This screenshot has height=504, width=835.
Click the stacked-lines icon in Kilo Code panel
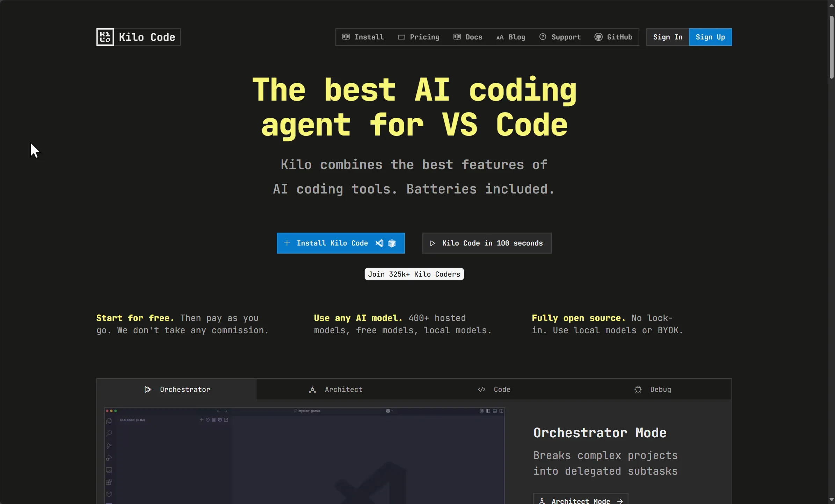coord(214,420)
